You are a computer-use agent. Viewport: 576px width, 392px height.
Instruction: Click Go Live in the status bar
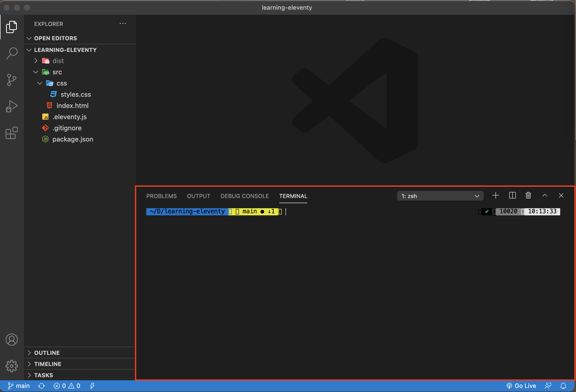pos(521,385)
